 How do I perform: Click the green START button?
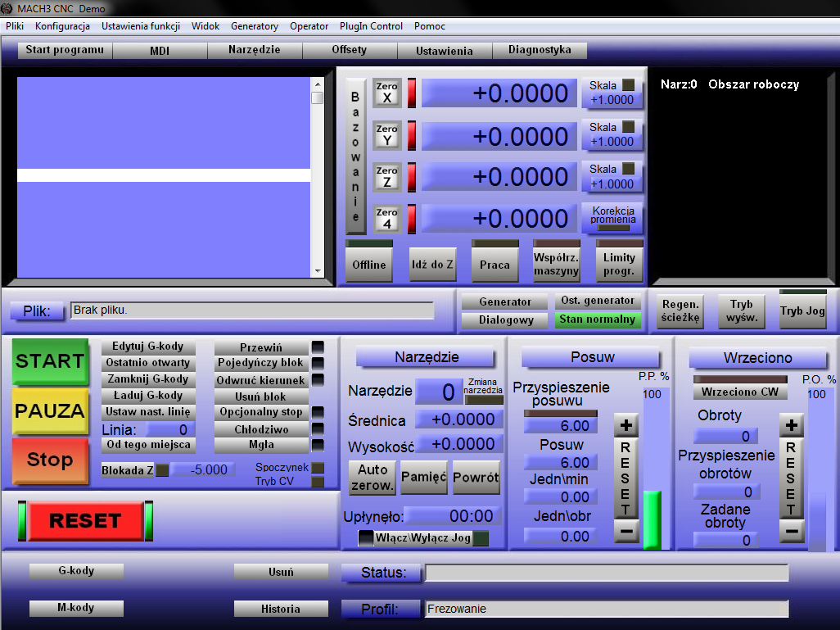point(50,360)
